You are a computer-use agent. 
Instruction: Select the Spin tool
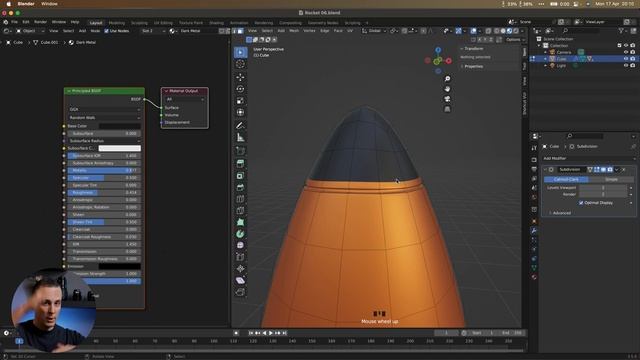pos(240,234)
